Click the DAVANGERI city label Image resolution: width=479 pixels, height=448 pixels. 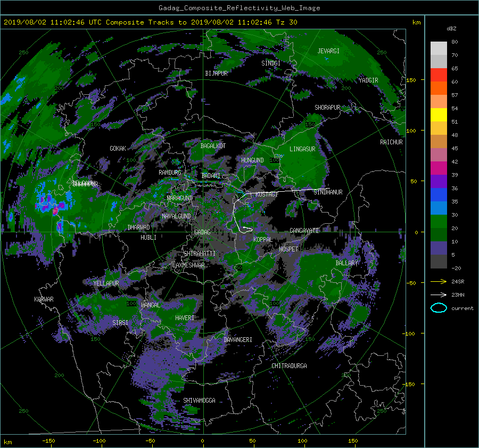coord(238,340)
